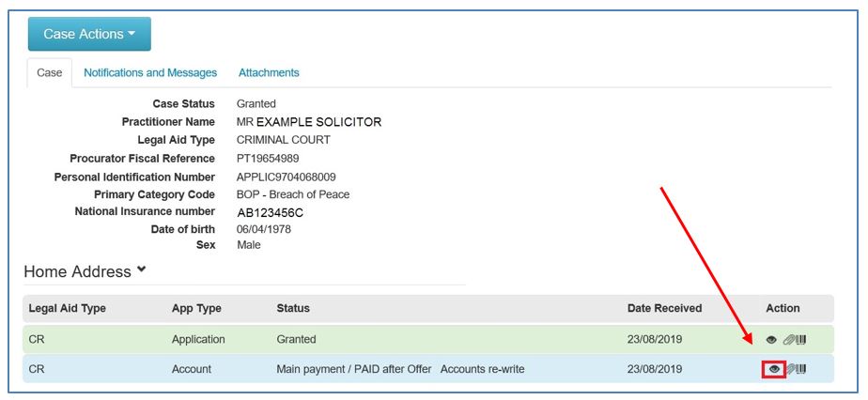Viewport: 868px width, 400px height.
Task: Switch to Notifications and Messages tab
Action: 150,72
